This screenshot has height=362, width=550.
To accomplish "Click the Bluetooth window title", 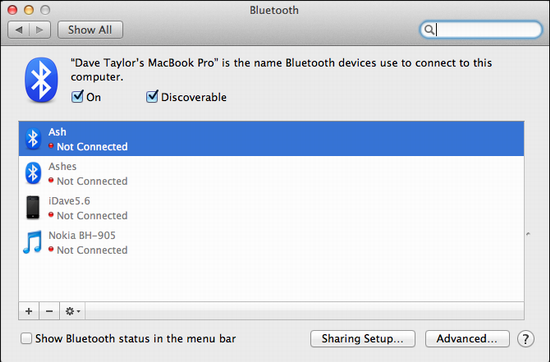I will [274, 10].
